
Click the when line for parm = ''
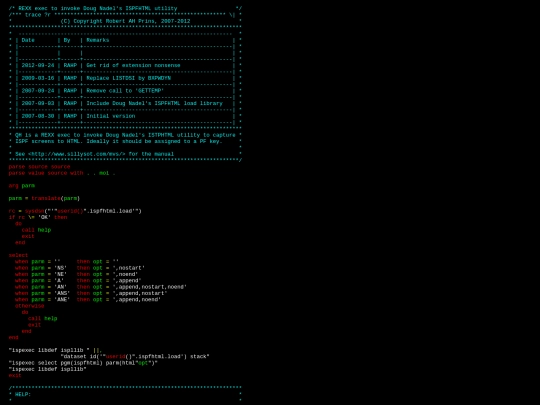(x=67, y=261)
